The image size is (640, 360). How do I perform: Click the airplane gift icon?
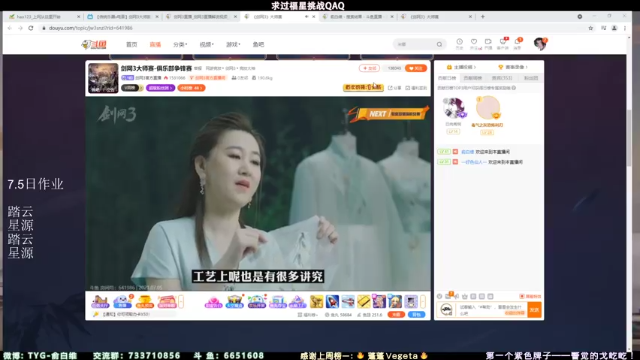tap(348, 301)
